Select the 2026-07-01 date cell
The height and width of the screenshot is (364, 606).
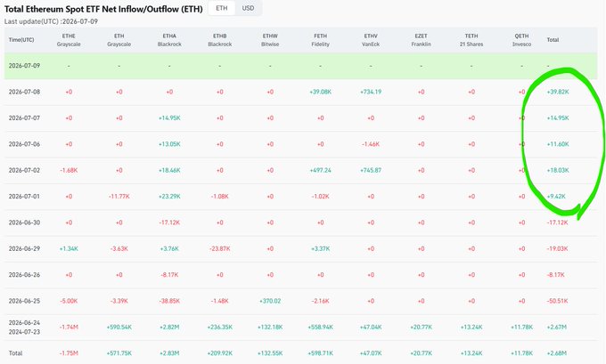pyautogui.click(x=24, y=197)
